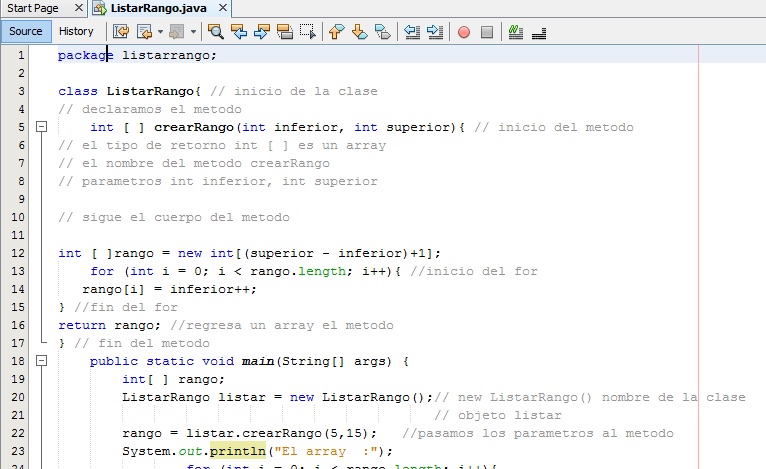Screen dimensions: 766x469
Task: Jump to the previous search occurrence
Action: tap(239, 31)
